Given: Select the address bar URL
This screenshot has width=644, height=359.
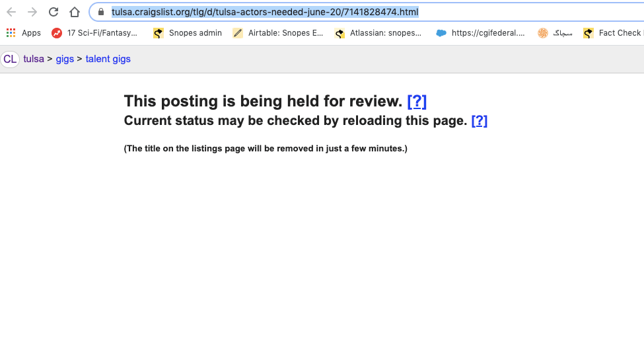Looking at the screenshot, I should (x=265, y=12).
